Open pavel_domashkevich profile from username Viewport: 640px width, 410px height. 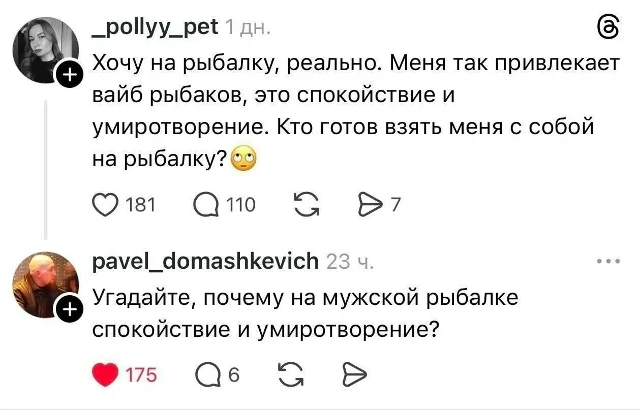point(205,262)
